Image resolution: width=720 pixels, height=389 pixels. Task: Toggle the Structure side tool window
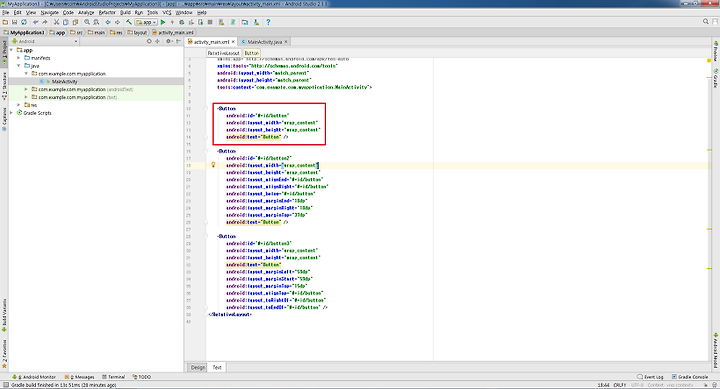point(4,85)
